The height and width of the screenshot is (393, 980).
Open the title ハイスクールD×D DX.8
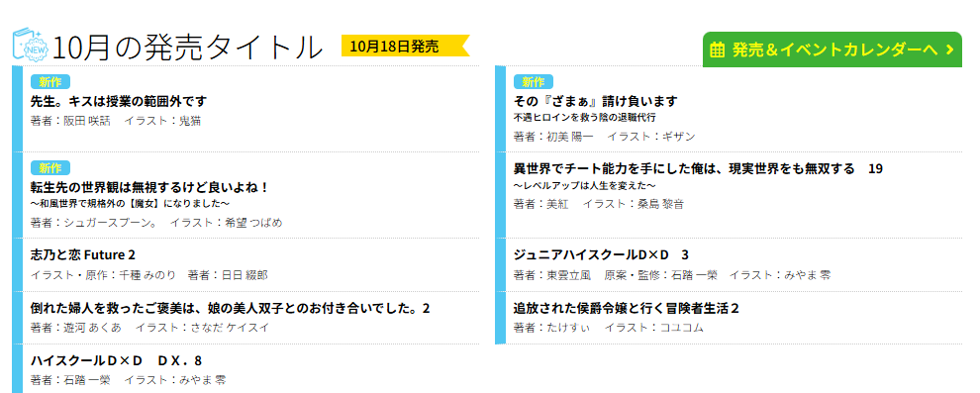pyautogui.click(x=116, y=361)
